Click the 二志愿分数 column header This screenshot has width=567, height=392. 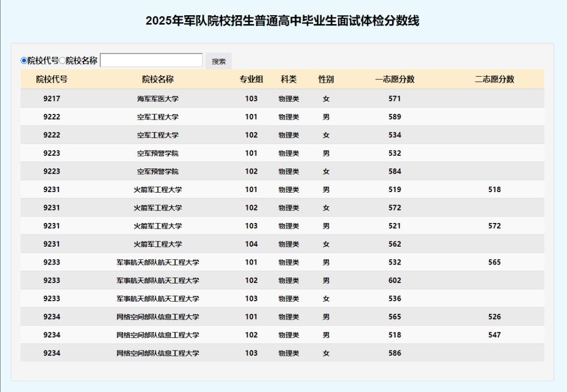(495, 79)
